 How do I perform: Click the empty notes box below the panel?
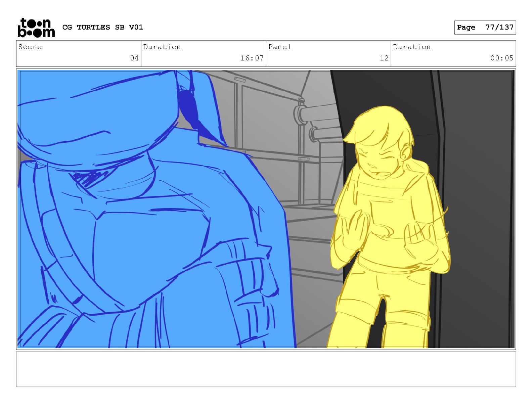(266, 369)
